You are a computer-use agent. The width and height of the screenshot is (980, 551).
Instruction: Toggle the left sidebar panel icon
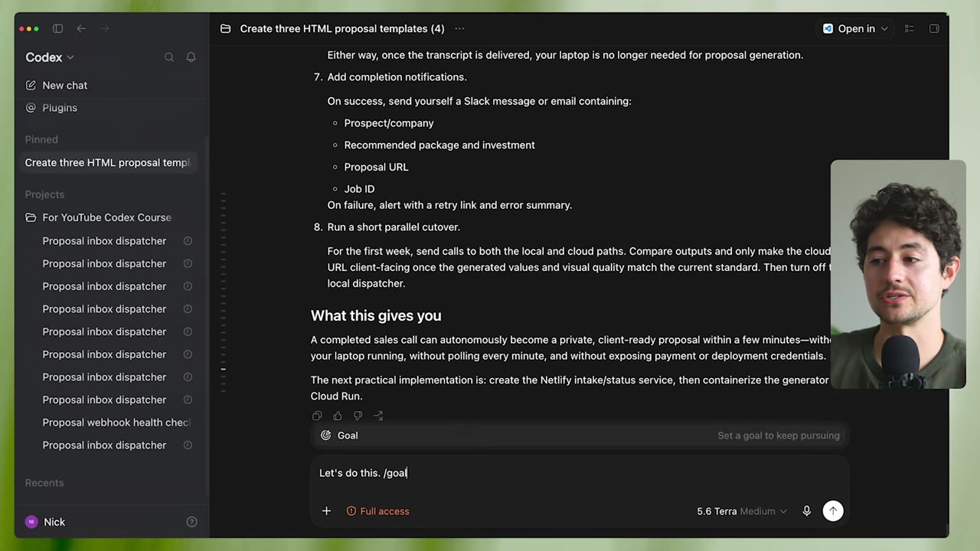click(57, 28)
